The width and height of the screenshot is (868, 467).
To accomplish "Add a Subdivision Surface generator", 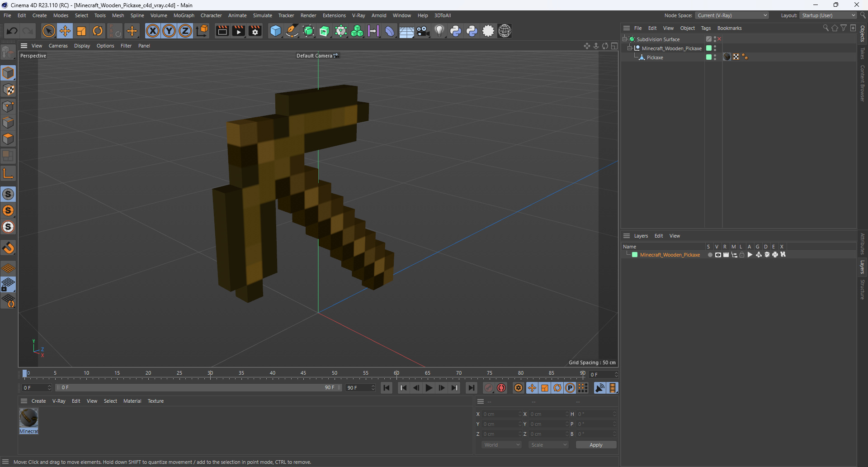I will pyautogui.click(x=308, y=31).
